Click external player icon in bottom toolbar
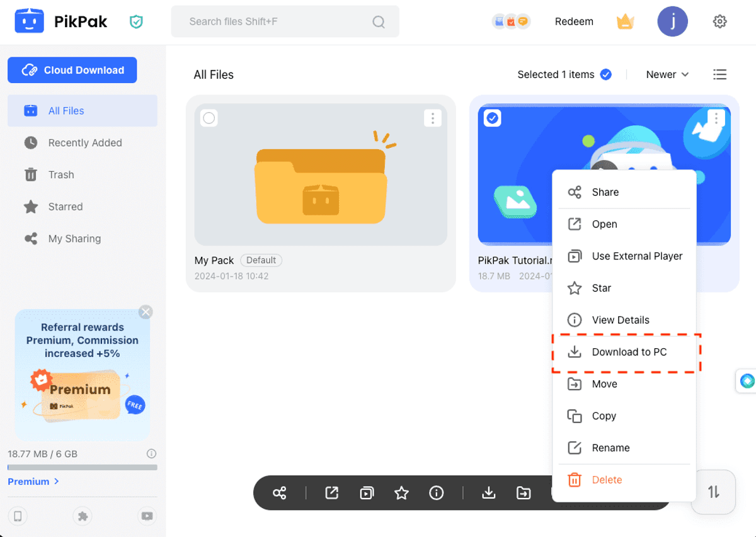The image size is (756, 537). tap(367, 493)
